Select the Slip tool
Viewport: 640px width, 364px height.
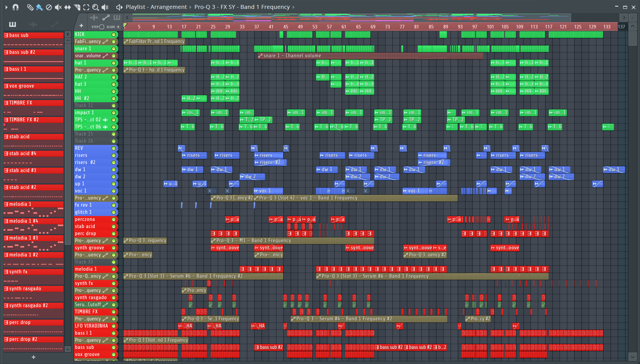click(x=68, y=7)
